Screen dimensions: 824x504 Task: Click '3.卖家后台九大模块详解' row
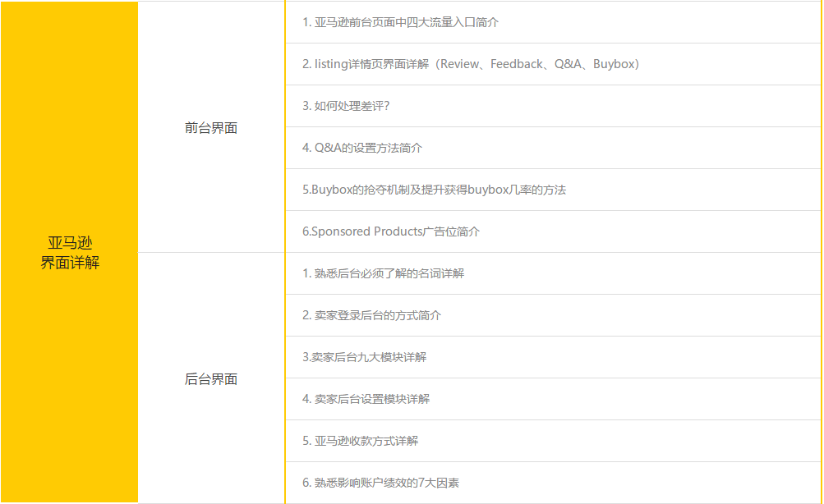point(553,357)
